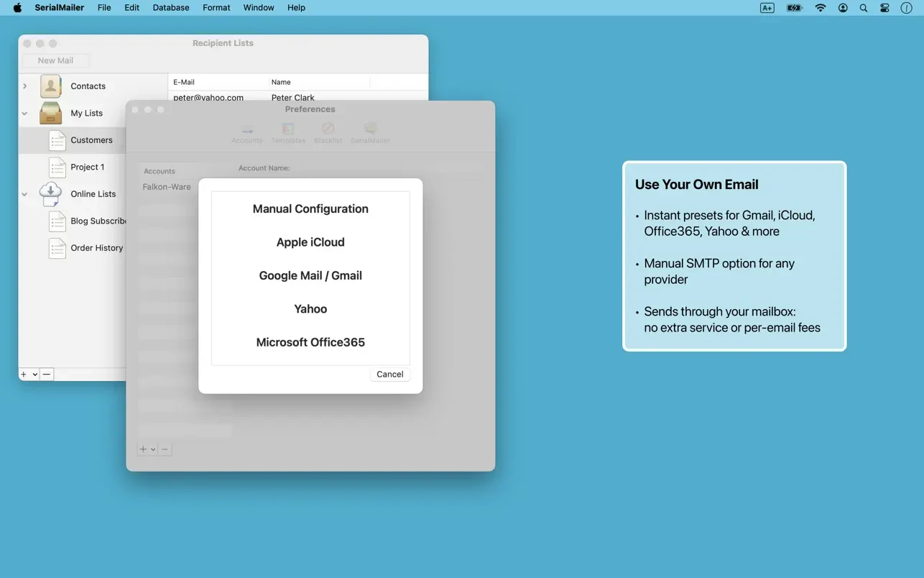Click the minus button in Recipient Lists window

(47, 375)
